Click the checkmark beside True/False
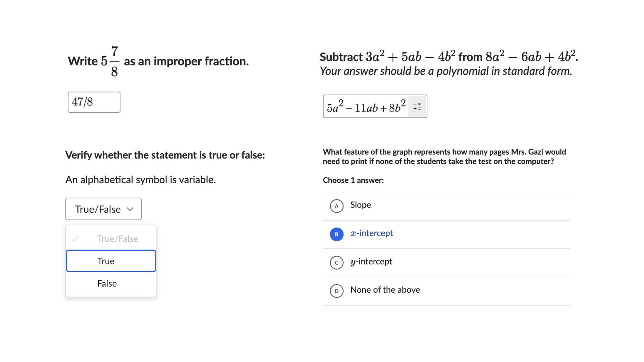 75,239
